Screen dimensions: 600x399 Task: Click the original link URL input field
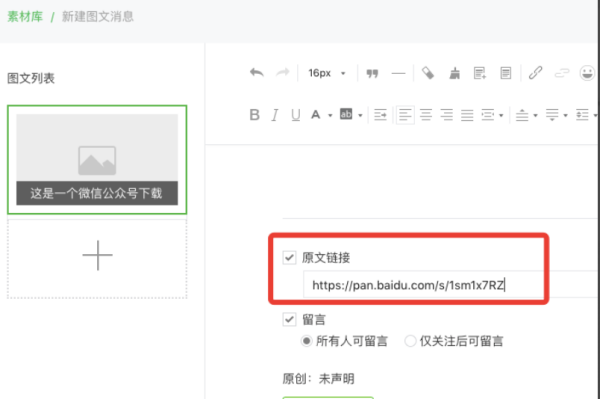pos(451,285)
